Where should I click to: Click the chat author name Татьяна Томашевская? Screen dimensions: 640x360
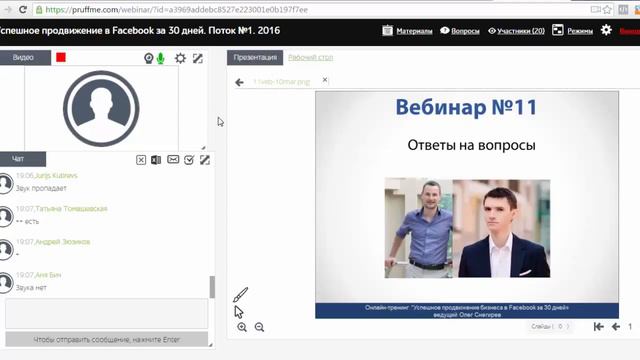tap(71, 209)
